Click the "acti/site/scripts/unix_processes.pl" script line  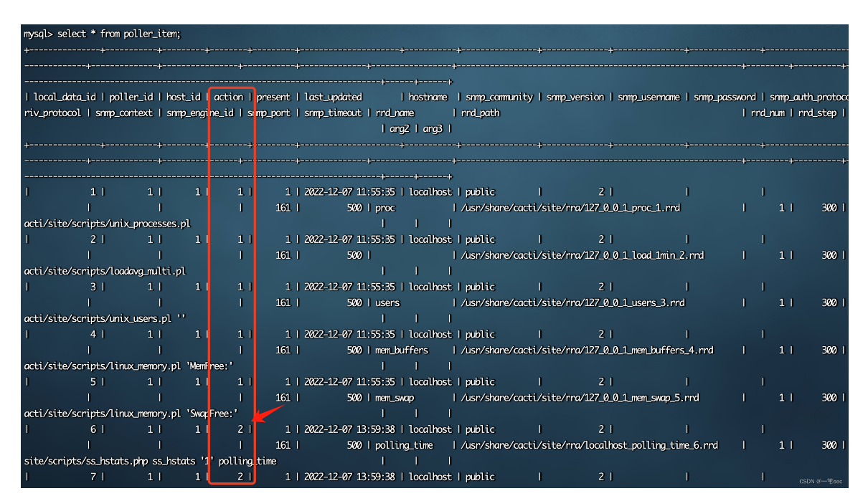tap(107, 224)
